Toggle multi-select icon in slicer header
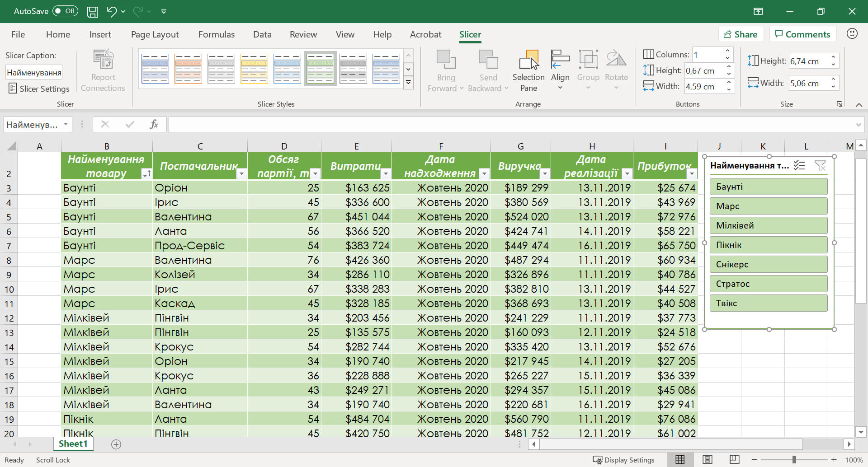Viewport: 868px width, 467px height. (799, 165)
